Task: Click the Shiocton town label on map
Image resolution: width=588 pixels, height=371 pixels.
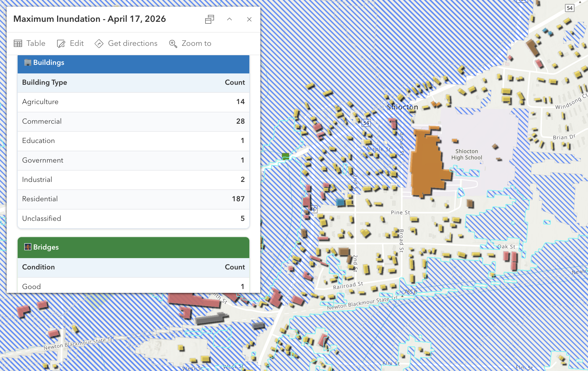Action: pos(402,107)
